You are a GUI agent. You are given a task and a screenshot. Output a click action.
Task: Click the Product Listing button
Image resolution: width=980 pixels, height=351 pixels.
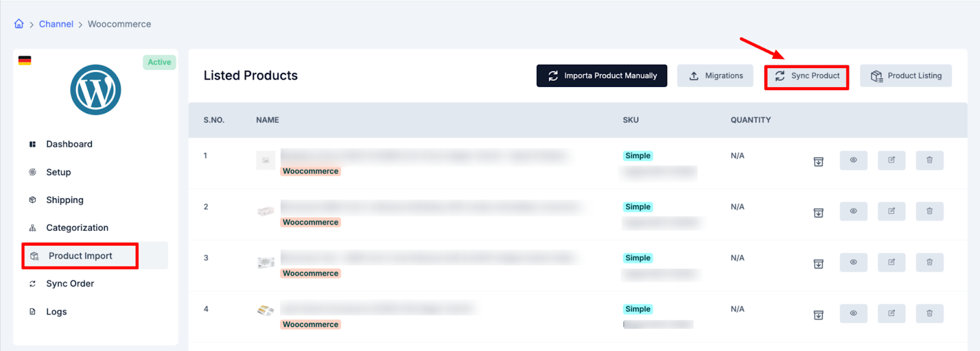point(906,76)
